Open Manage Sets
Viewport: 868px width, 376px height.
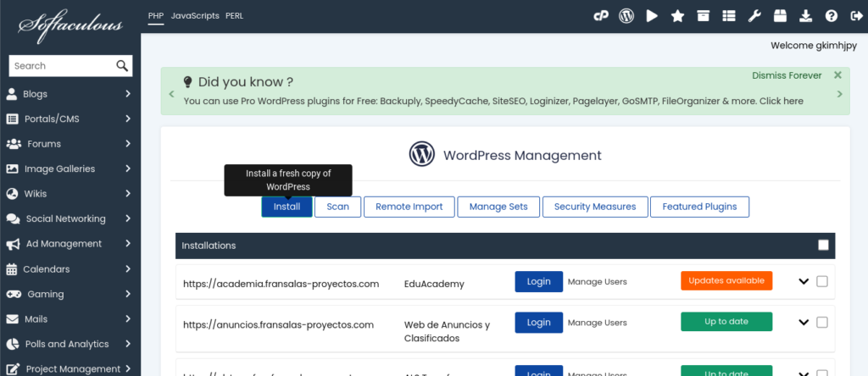(x=498, y=207)
